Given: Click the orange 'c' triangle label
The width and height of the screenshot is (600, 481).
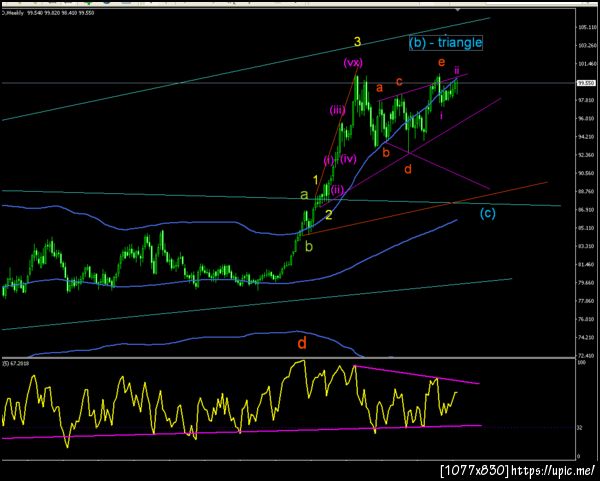Looking at the screenshot, I should (x=399, y=81).
